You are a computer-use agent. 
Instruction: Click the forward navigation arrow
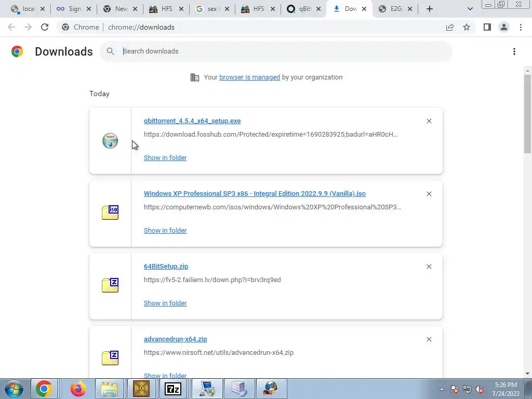(28, 27)
